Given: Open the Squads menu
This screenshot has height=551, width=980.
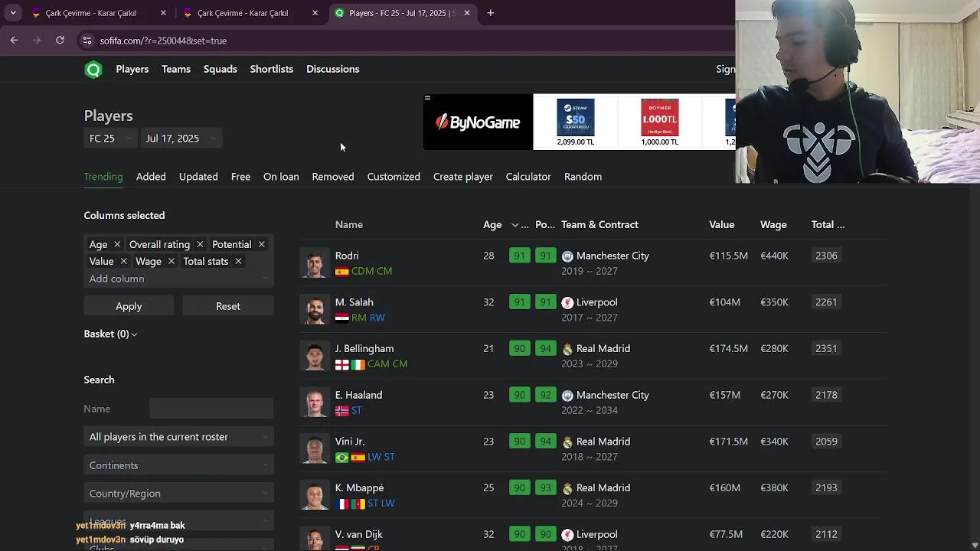Looking at the screenshot, I should click(220, 69).
